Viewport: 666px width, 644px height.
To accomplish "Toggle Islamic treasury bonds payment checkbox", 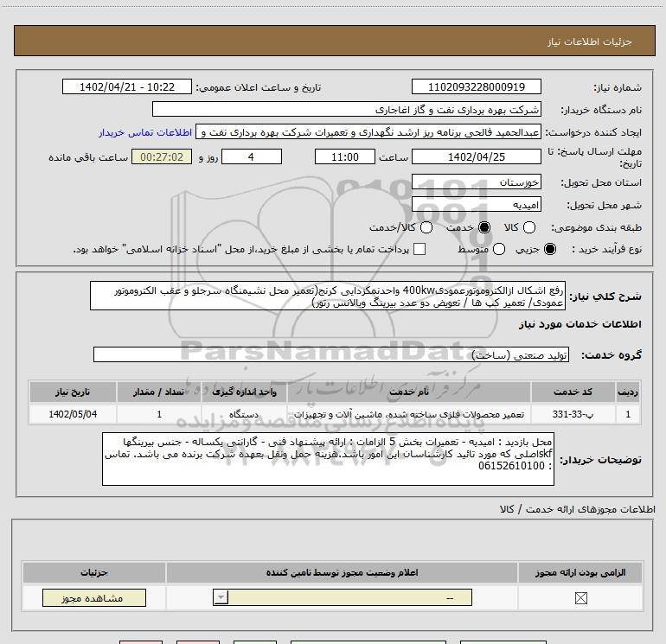I will pyautogui.click(x=419, y=249).
